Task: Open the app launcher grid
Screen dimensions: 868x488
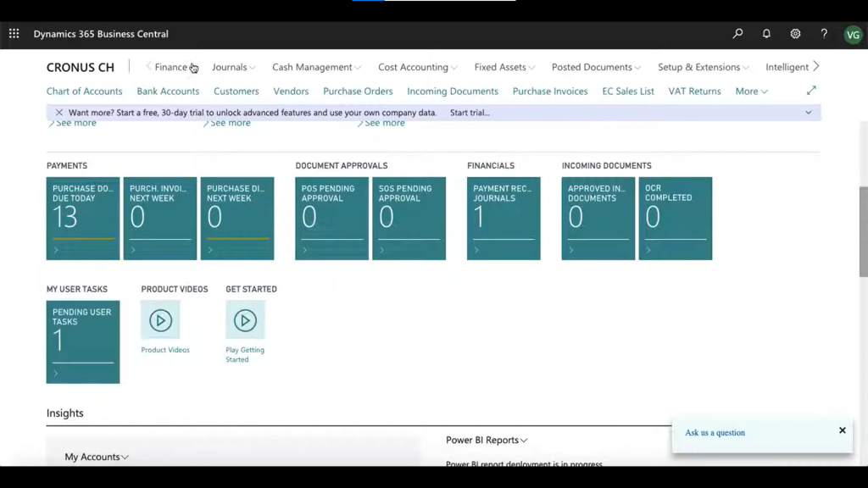Action: point(13,33)
